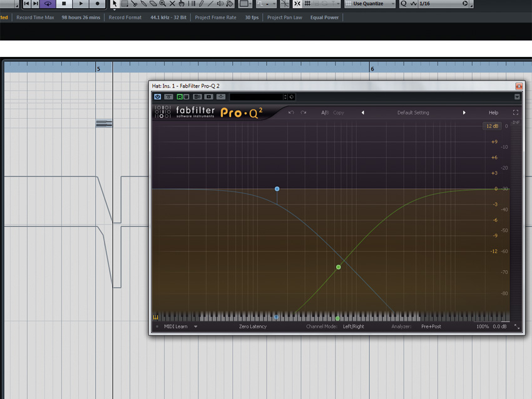
Task: Load next preset with right arrow
Action: (x=464, y=113)
